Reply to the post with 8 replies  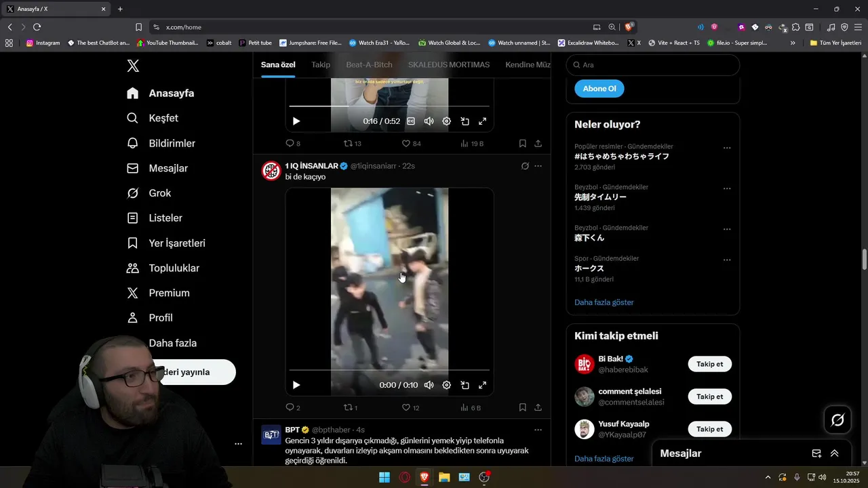click(293, 144)
